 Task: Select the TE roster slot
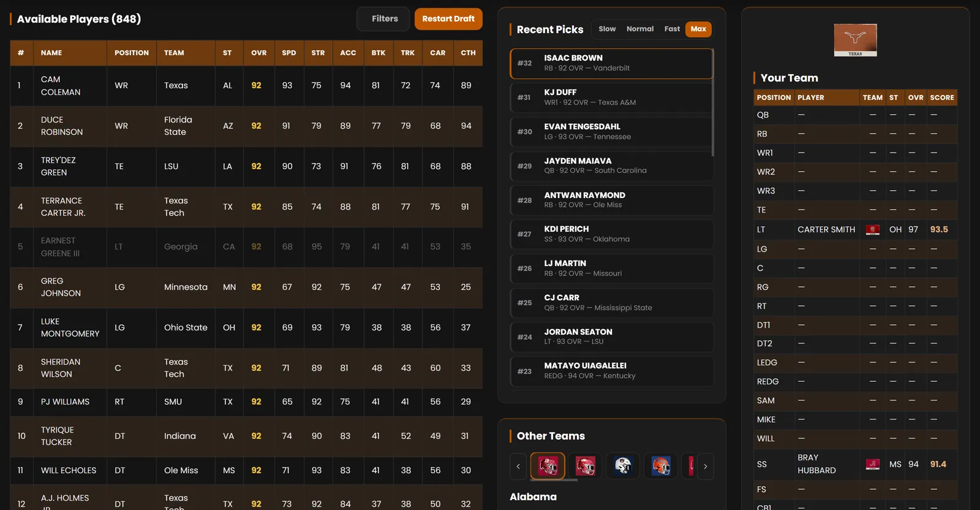(856, 210)
